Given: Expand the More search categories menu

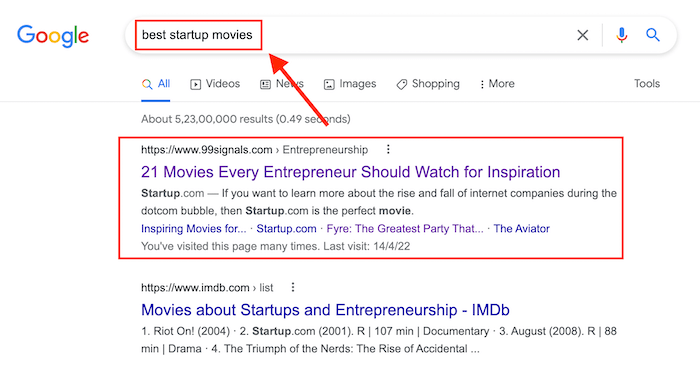Looking at the screenshot, I should (x=497, y=84).
